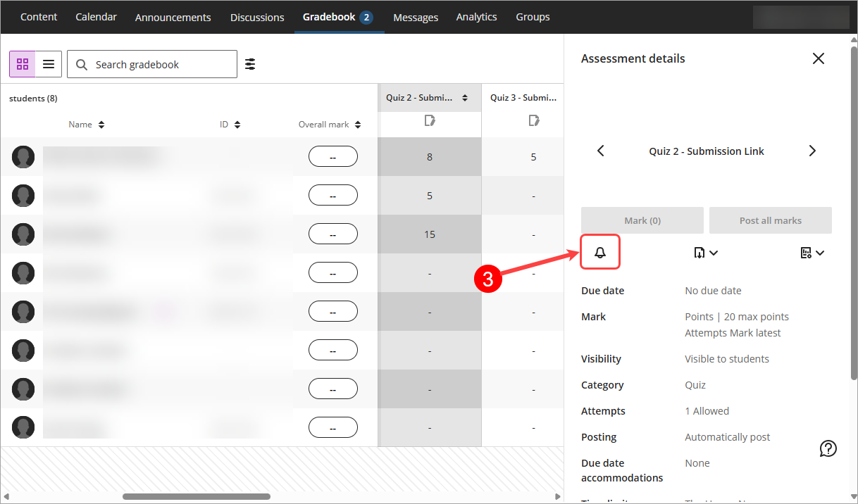858x504 pixels.
Task: Click the horizontal scrollbar thumb
Action: pyautogui.click(x=197, y=496)
